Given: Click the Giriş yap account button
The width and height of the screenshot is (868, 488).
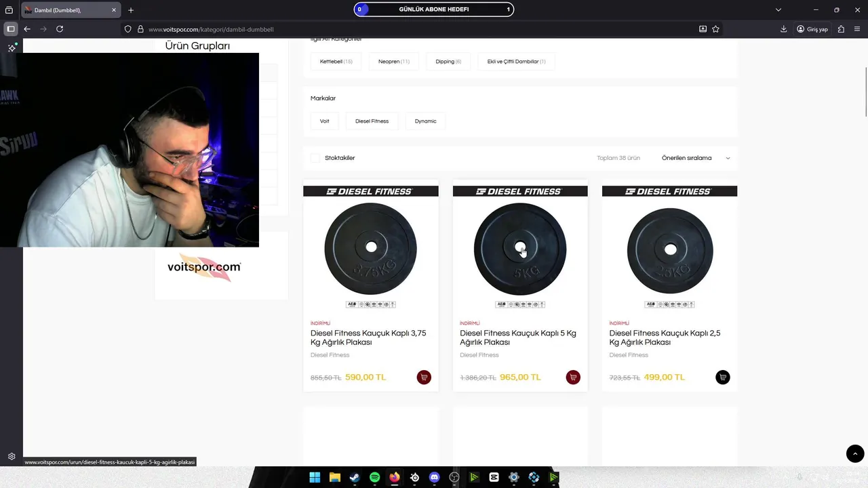Looking at the screenshot, I should (x=812, y=29).
